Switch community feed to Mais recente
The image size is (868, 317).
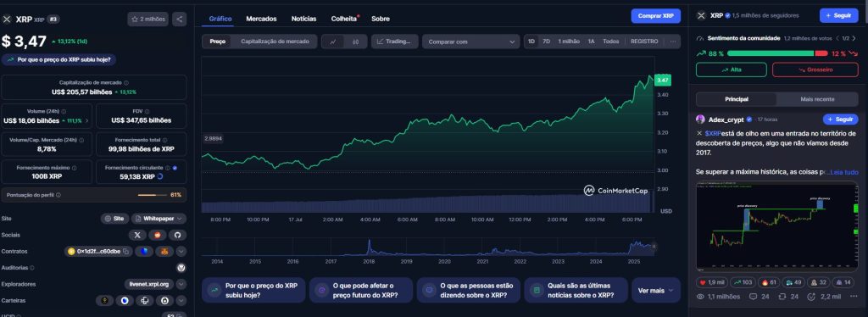(817, 99)
